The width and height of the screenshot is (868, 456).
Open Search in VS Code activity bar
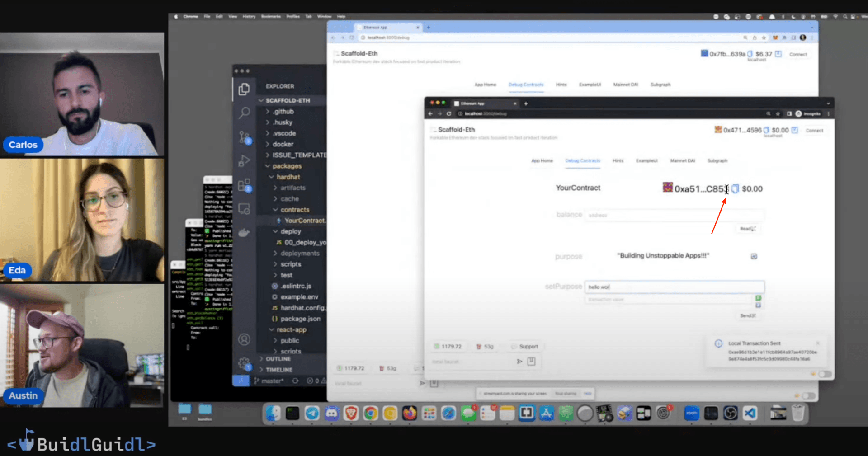[x=244, y=113]
